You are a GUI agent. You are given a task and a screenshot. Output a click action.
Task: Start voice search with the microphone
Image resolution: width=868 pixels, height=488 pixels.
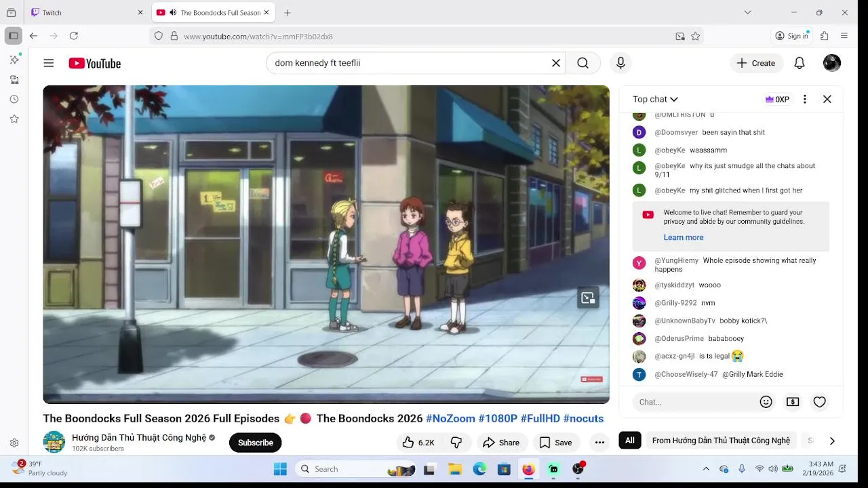click(620, 63)
